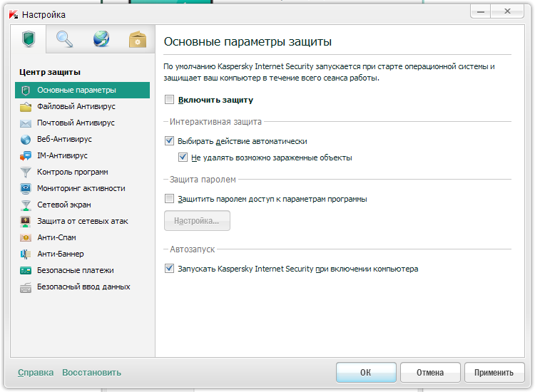
Task: Apply changes with Применить button
Action: coord(494,372)
